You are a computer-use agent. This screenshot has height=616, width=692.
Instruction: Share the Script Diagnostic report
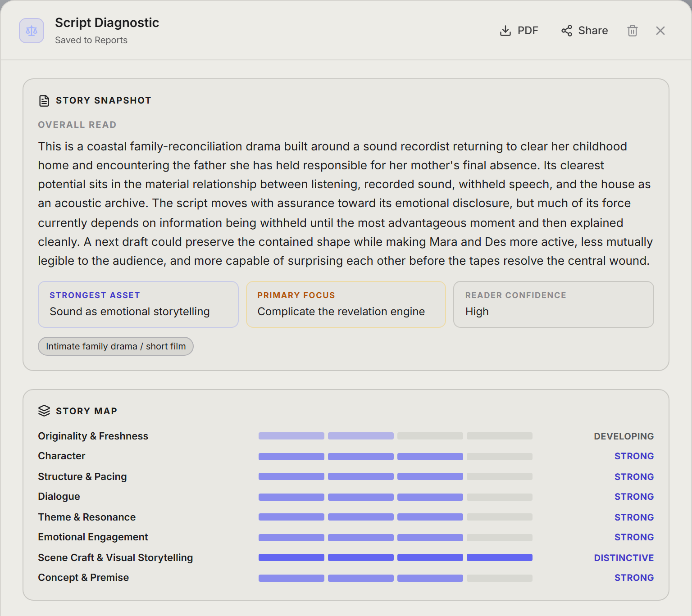click(x=584, y=31)
